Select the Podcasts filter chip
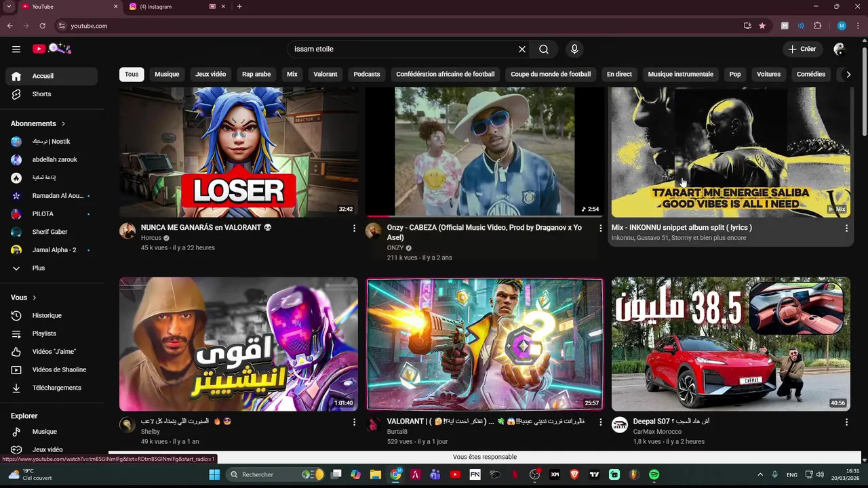This screenshot has height=488, width=868. 367,74
